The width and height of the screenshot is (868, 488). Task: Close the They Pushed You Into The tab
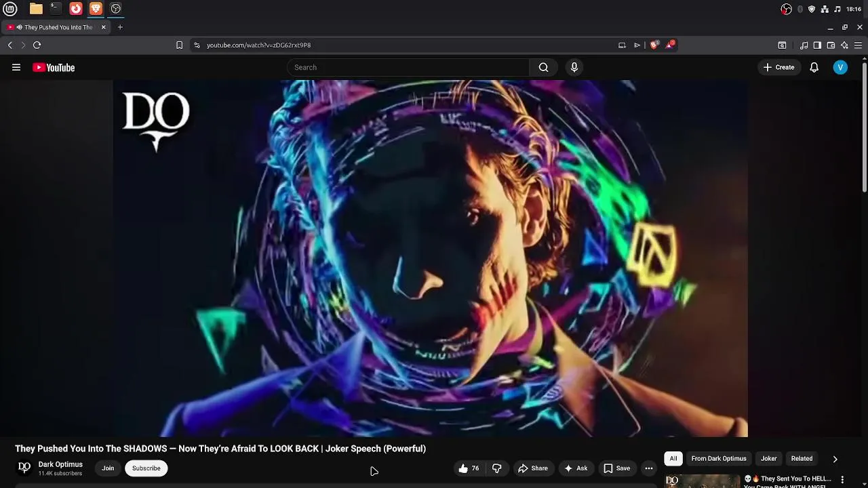pyautogui.click(x=103, y=27)
